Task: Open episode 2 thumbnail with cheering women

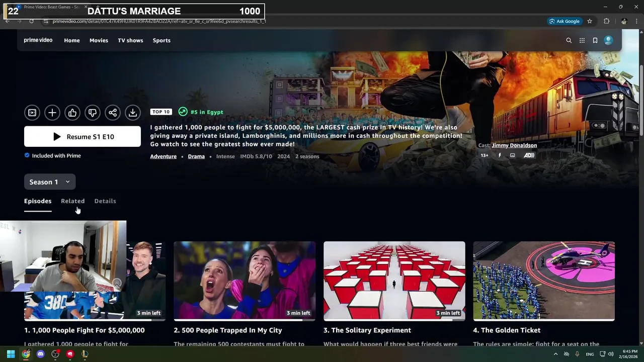Action: 245,281
